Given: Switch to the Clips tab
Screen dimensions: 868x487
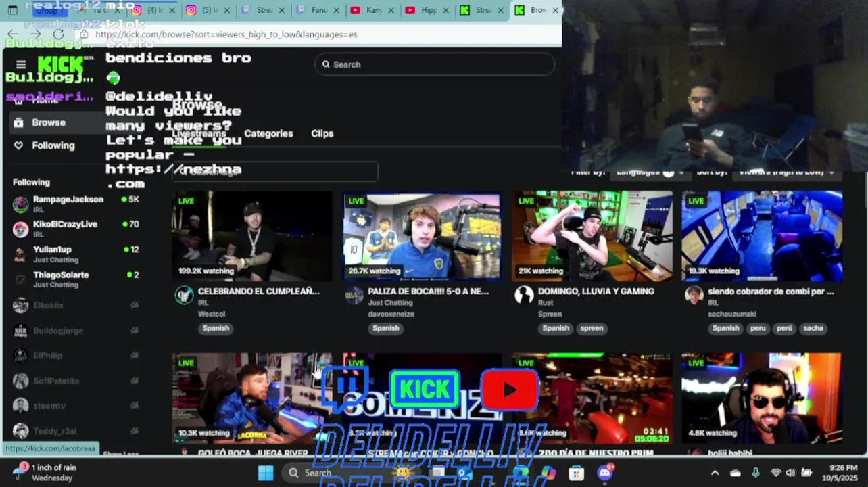Looking at the screenshot, I should click(x=322, y=133).
